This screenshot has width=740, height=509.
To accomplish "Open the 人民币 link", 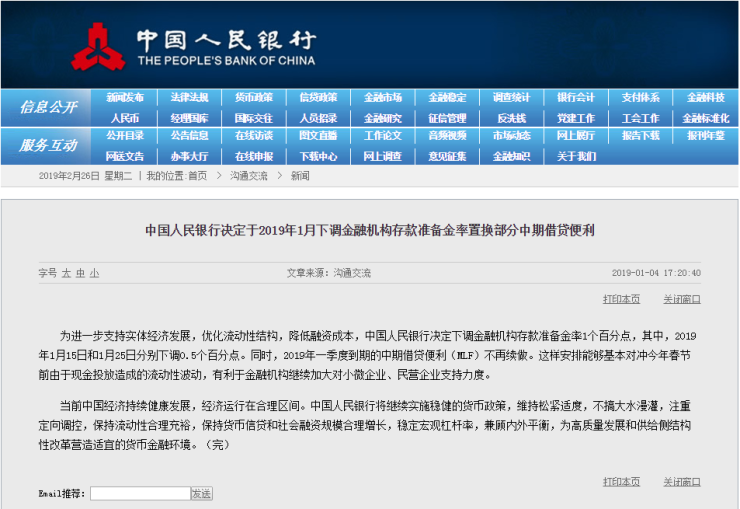I will click(x=125, y=118).
